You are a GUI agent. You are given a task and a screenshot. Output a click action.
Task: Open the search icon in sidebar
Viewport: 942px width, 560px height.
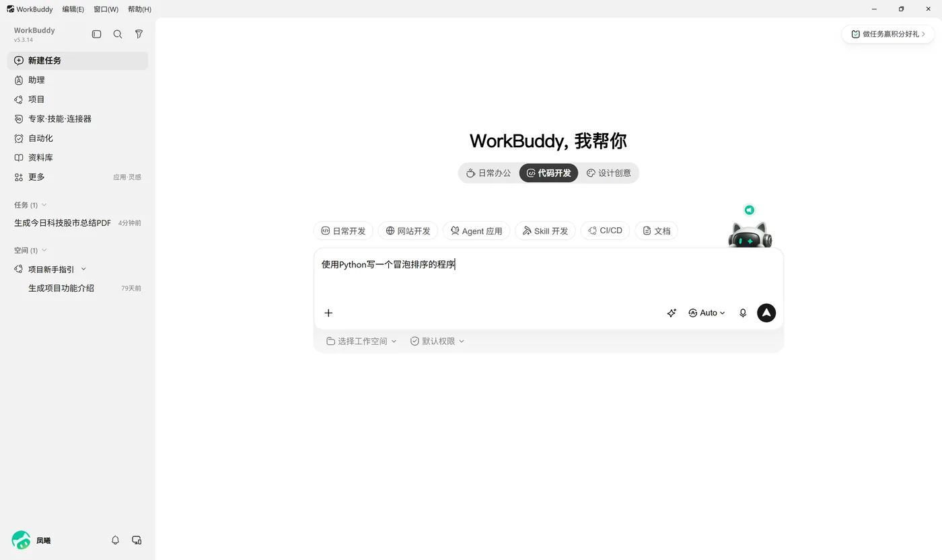tap(118, 34)
